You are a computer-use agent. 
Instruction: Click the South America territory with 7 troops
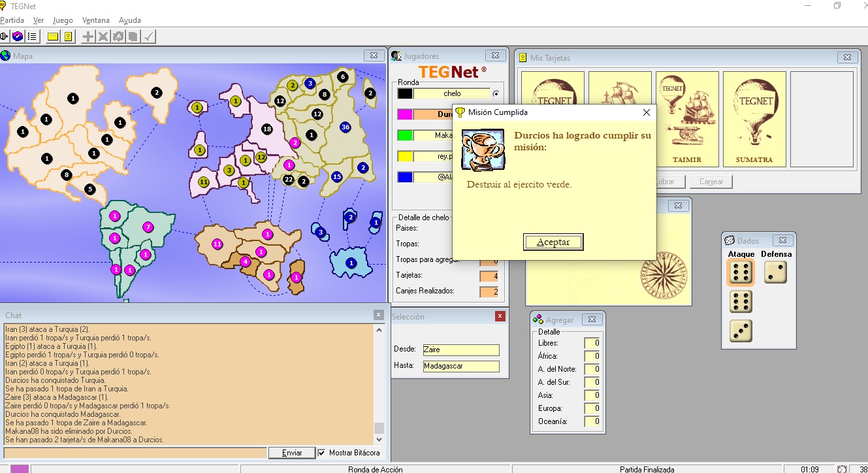point(148,227)
